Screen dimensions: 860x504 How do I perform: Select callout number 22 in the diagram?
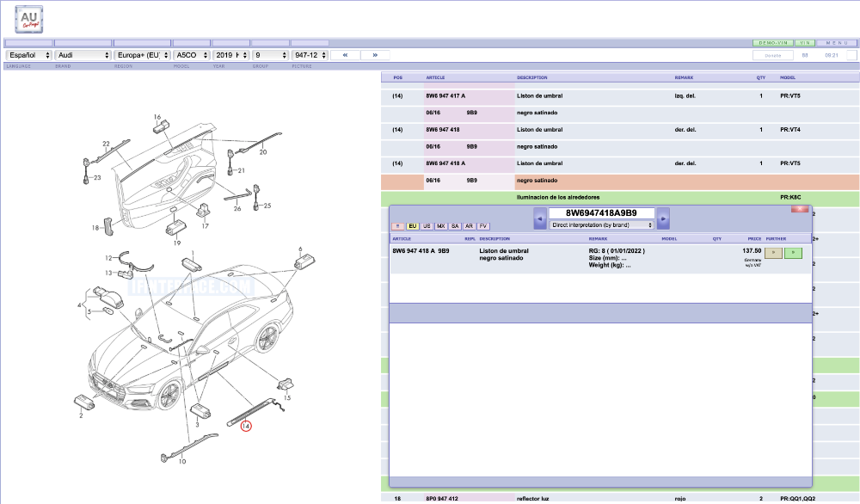pyautogui.click(x=106, y=144)
